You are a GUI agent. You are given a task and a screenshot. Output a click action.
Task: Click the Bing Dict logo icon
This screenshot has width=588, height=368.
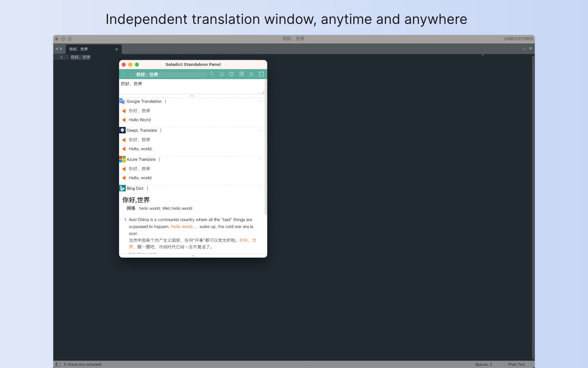[122, 188]
